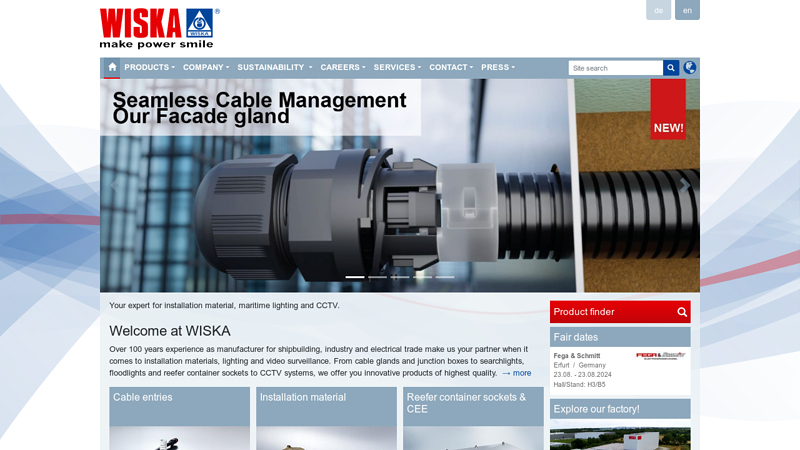
Task: Advance carousel with right arrow
Action: click(685, 186)
